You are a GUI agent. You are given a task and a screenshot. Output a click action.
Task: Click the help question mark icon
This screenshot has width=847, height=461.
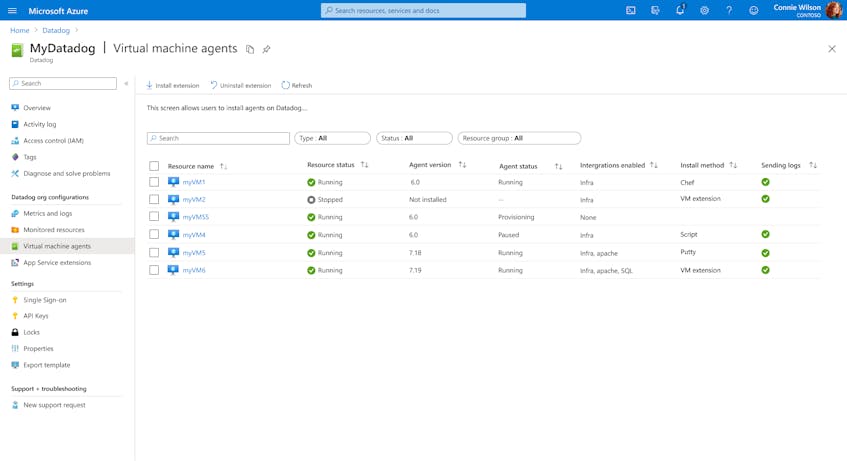[729, 10]
